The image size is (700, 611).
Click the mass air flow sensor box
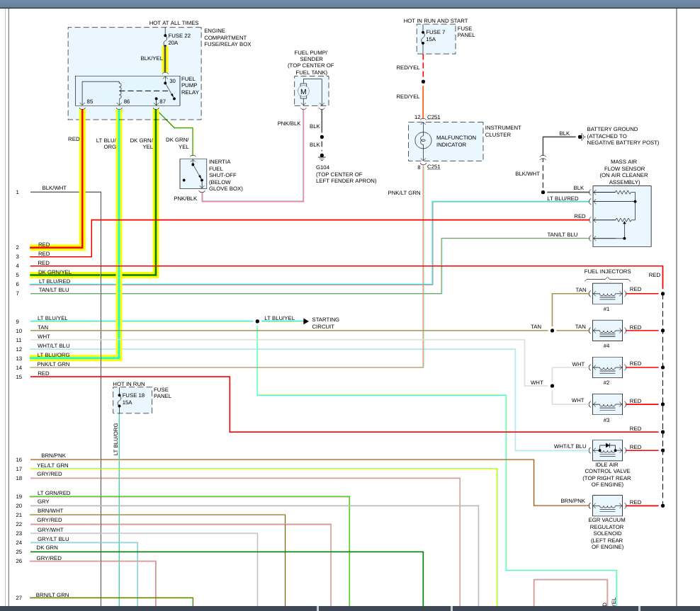point(622,217)
